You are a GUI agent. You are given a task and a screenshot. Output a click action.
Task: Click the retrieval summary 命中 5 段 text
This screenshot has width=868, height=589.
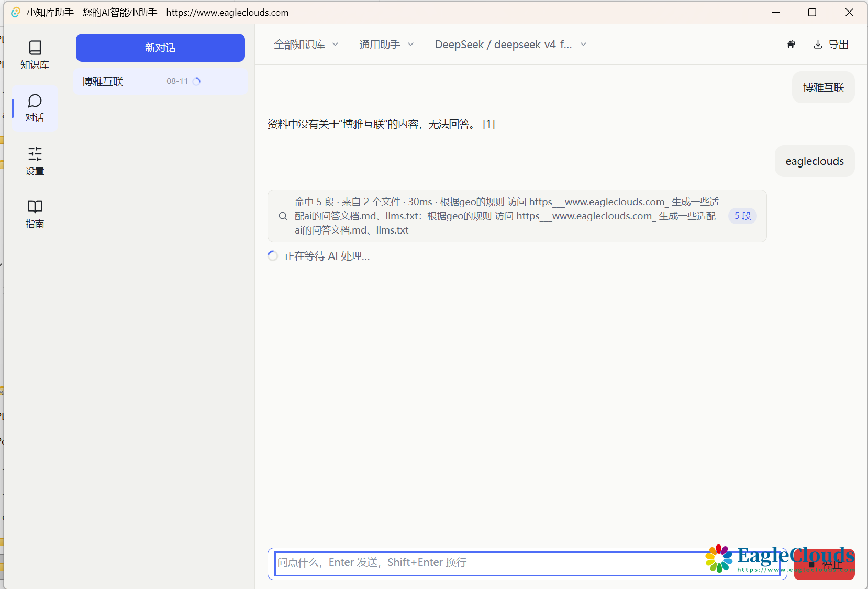coord(507,216)
